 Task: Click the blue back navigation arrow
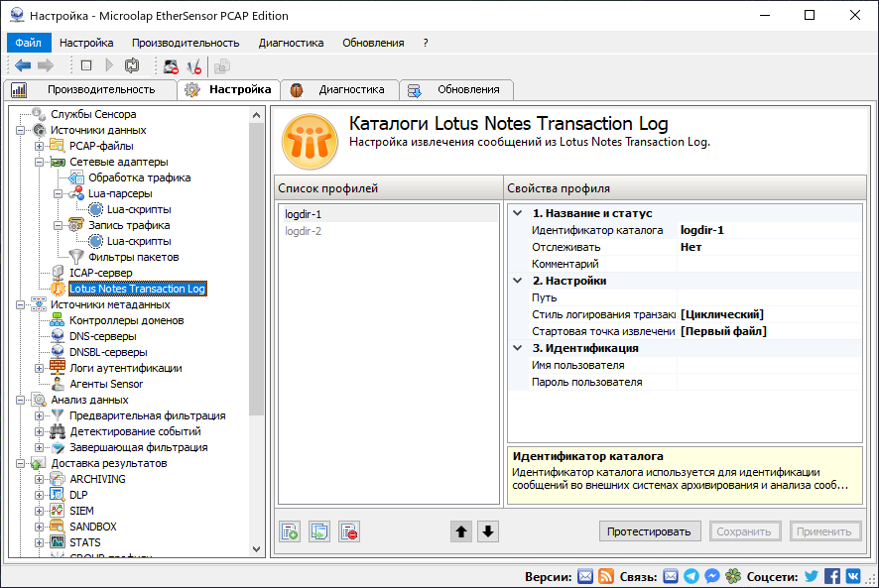tap(22, 64)
